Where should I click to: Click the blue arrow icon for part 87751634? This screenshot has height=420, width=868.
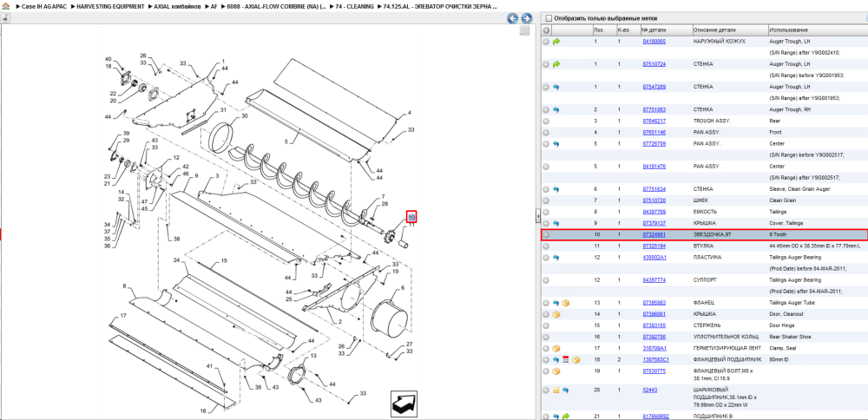pyautogui.click(x=556, y=189)
